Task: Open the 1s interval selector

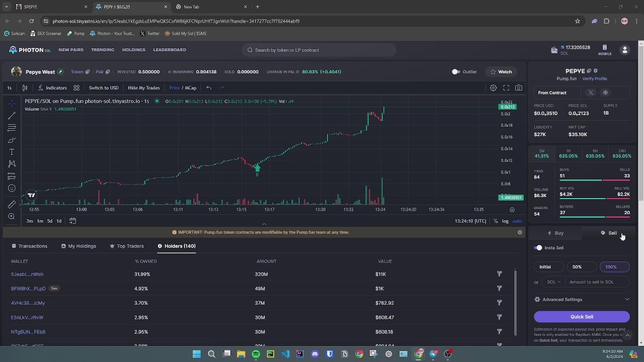Action: (x=9, y=88)
